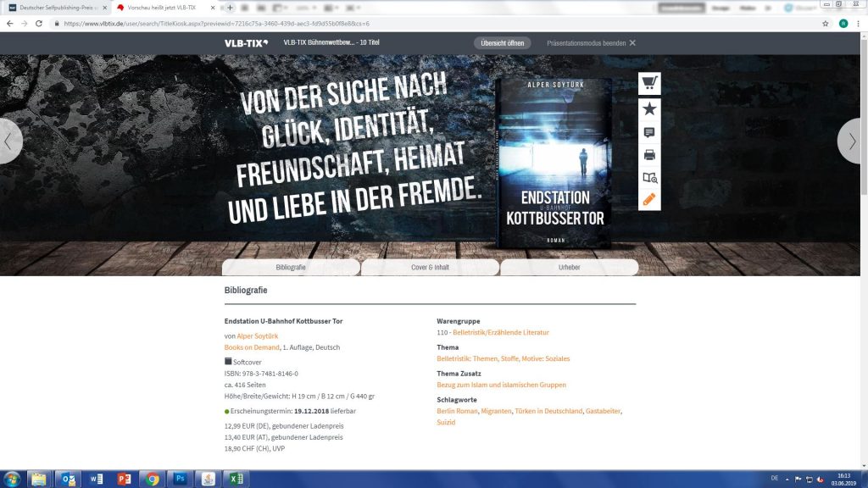Click the volume icon in system tray
This screenshot has height=488, width=868.
[821, 480]
